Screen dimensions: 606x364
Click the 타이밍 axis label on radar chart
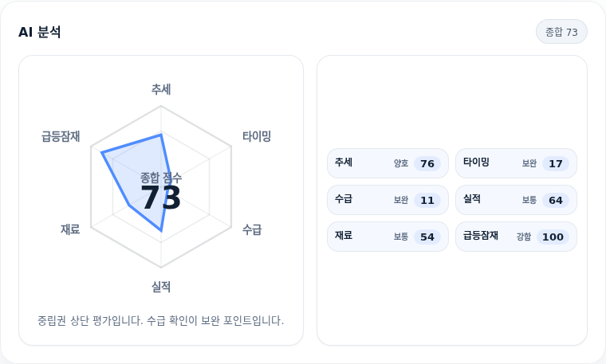click(256, 136)
